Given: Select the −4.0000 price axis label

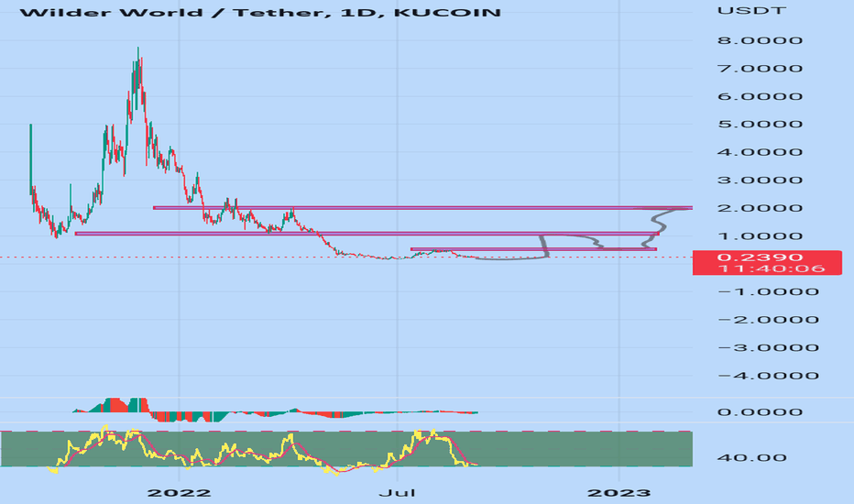Looking at the screenshot, I should click(x=768, y=376).
